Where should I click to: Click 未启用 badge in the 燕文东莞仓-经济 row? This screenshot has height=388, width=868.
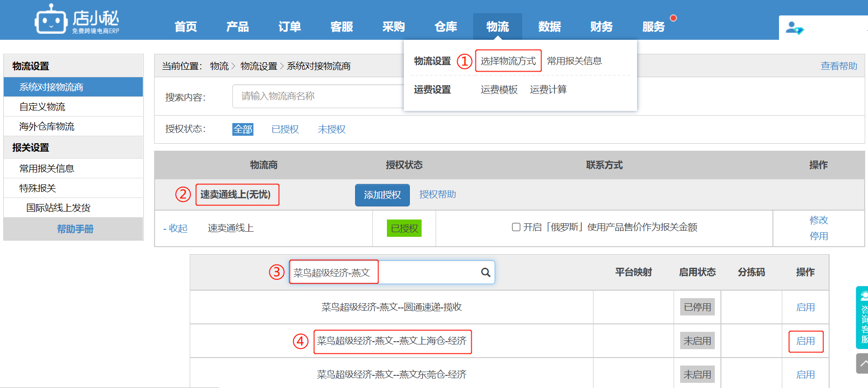697,374
